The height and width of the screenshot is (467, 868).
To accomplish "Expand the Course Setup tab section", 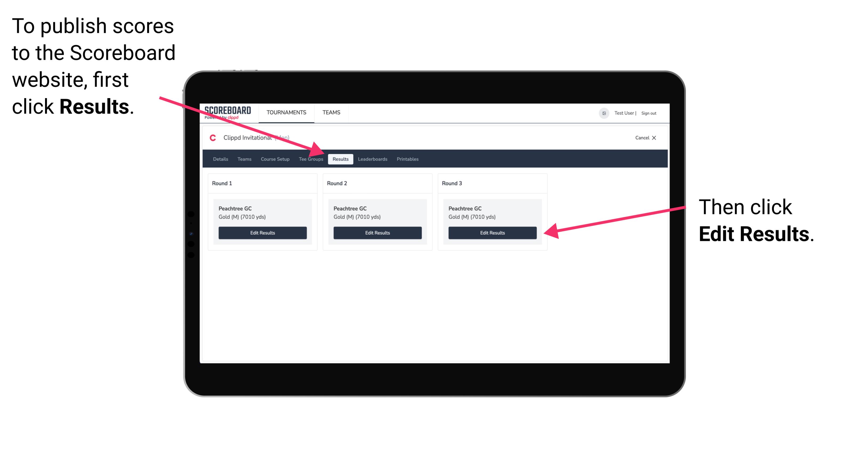I will [x=275, y=159].
